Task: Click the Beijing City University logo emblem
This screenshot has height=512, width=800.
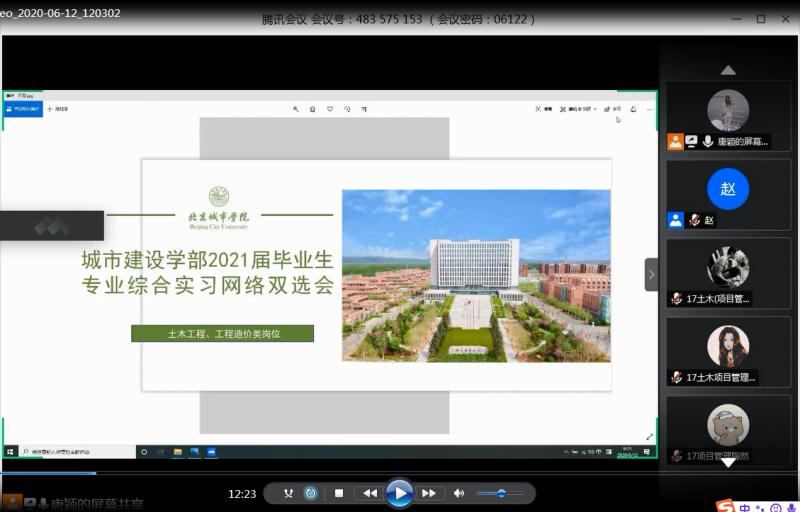Action: [x=219, y=197]
